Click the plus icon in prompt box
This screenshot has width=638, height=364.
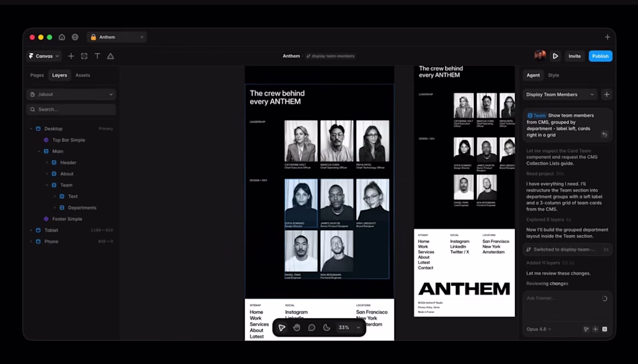coord(595,329)
